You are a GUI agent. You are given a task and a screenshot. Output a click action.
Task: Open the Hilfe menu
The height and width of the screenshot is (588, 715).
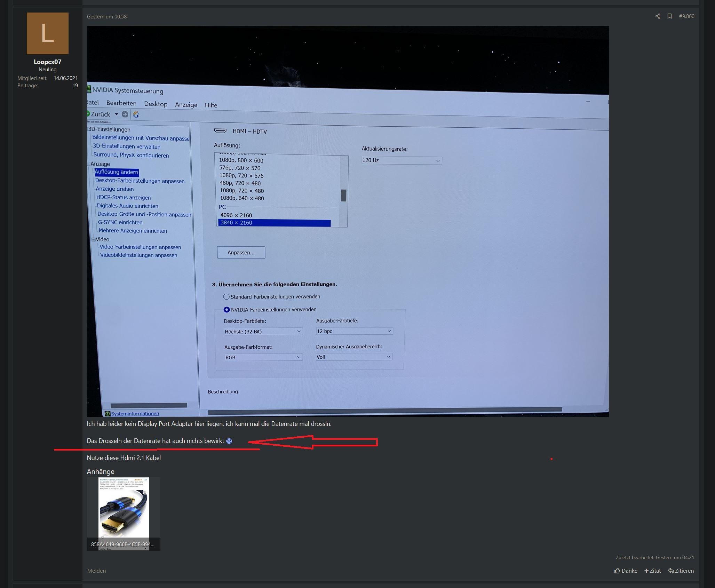tap(211, 105)
